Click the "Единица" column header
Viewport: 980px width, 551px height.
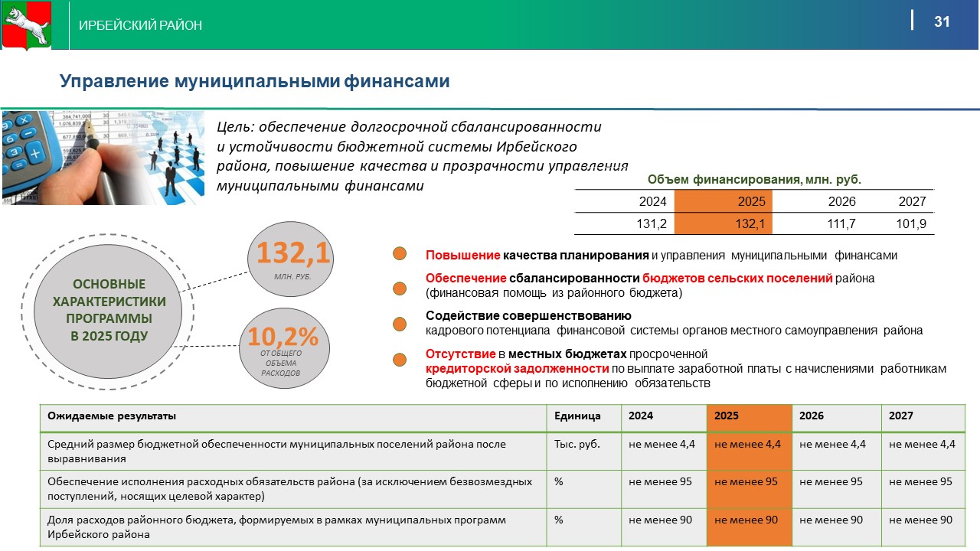577,416
